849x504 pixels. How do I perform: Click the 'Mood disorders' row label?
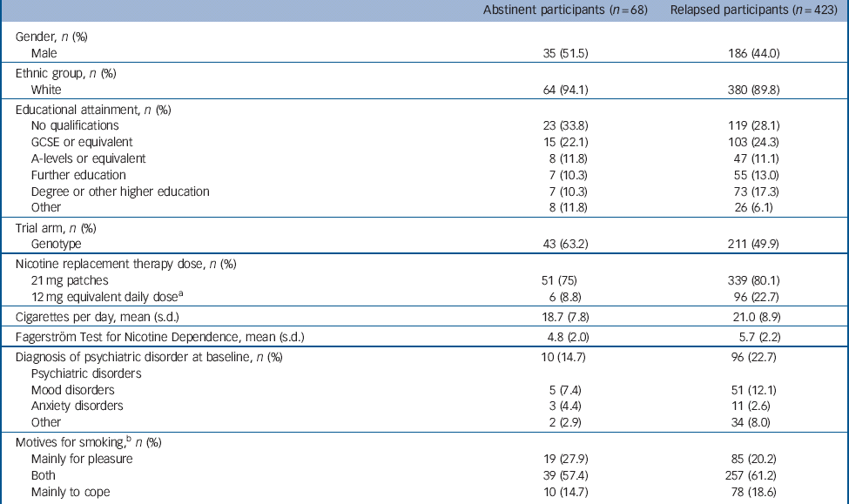tap(73, 390)
